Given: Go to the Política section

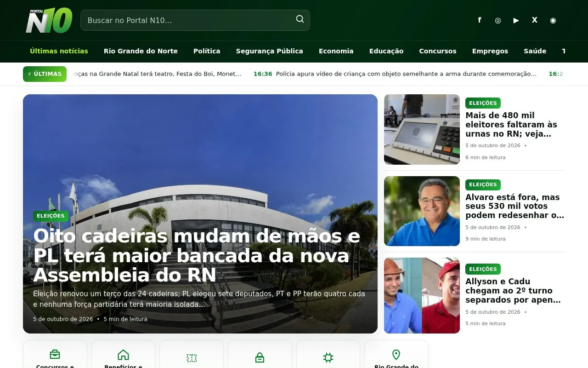Looking at the screenshot, I should click(207, 51).
